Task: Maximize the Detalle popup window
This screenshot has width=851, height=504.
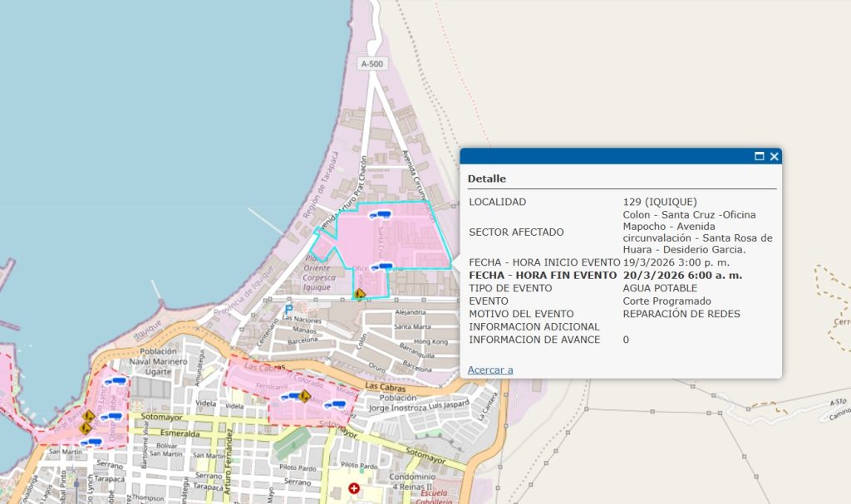Action: tap(759, 156)
